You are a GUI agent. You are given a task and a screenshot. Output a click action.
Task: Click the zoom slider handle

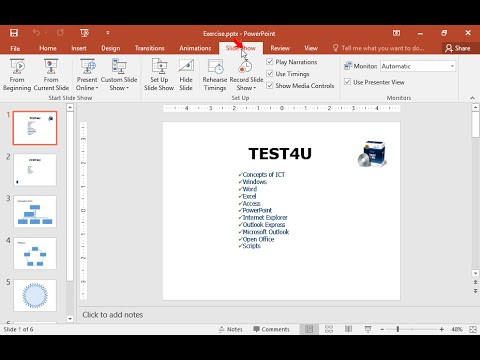point(398,329)
